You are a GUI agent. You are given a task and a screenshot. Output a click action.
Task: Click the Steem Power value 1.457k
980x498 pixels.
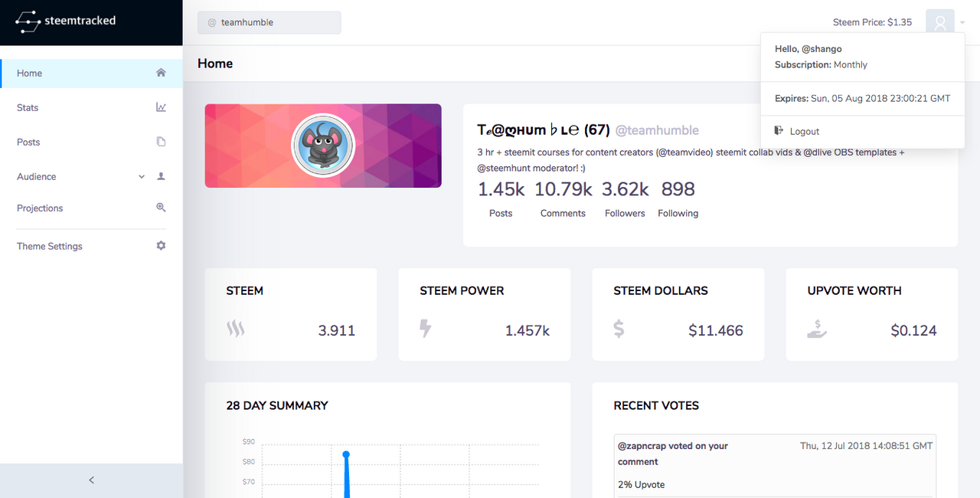point(528,331)
